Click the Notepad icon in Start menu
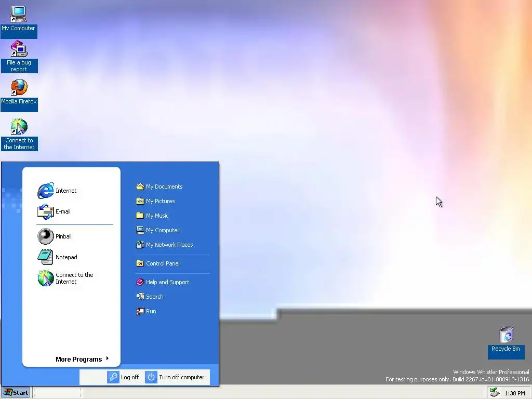The image size is (532, 399). 46,257
